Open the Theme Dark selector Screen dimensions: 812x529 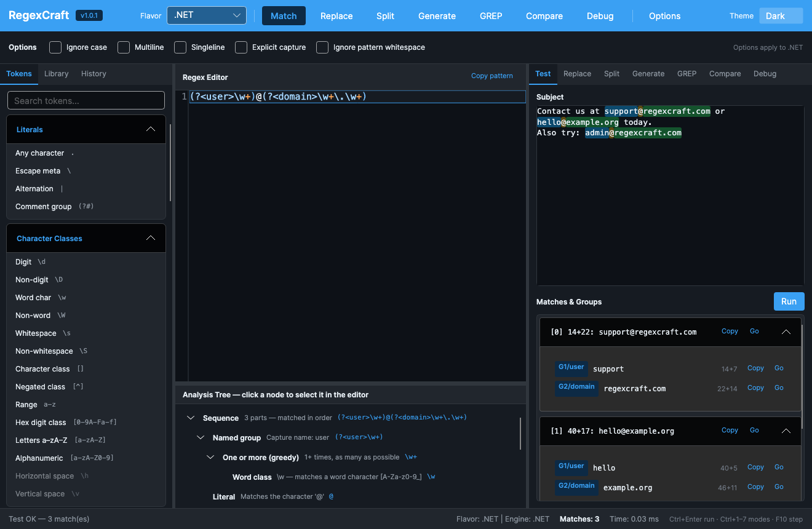click(781, 16)
